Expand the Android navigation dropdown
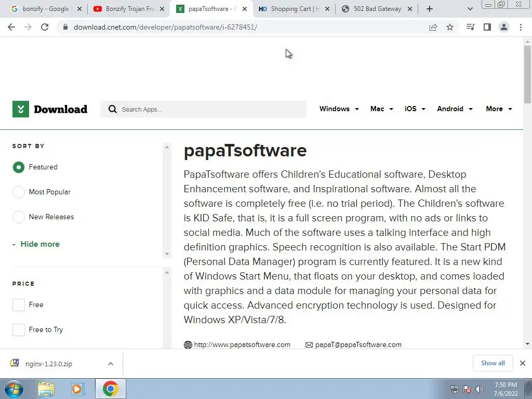Screen dimensions: 532x399 coord(455,109)
